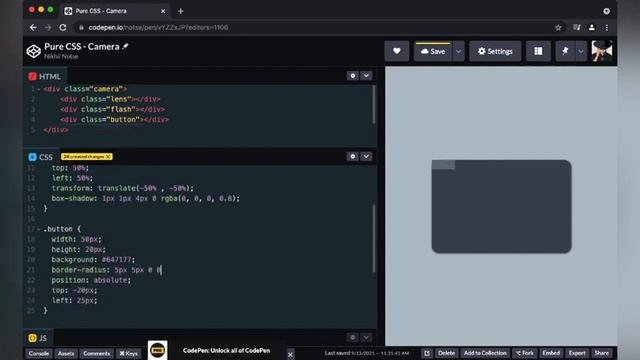Image resolution: width=640 pixels, height=360 pixels.
Task: Open pinned items dropdown arrow
Action: click(581, 51)
